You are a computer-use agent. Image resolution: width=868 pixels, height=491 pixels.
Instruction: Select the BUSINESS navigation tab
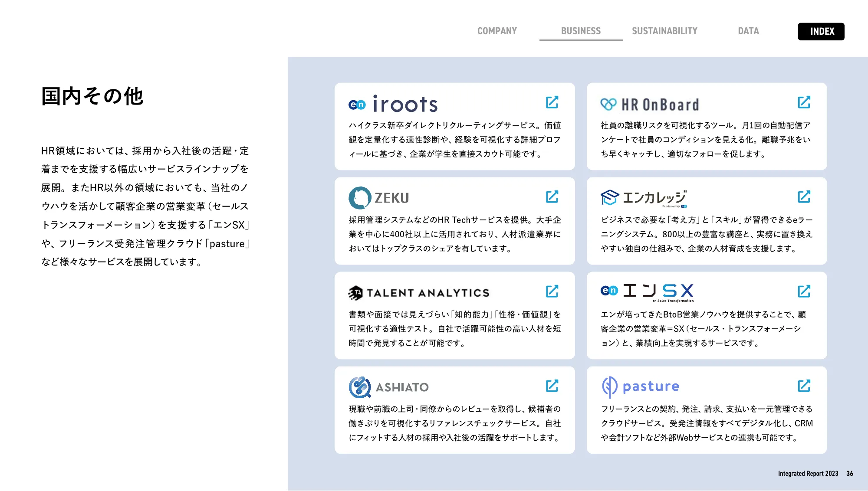581,31
